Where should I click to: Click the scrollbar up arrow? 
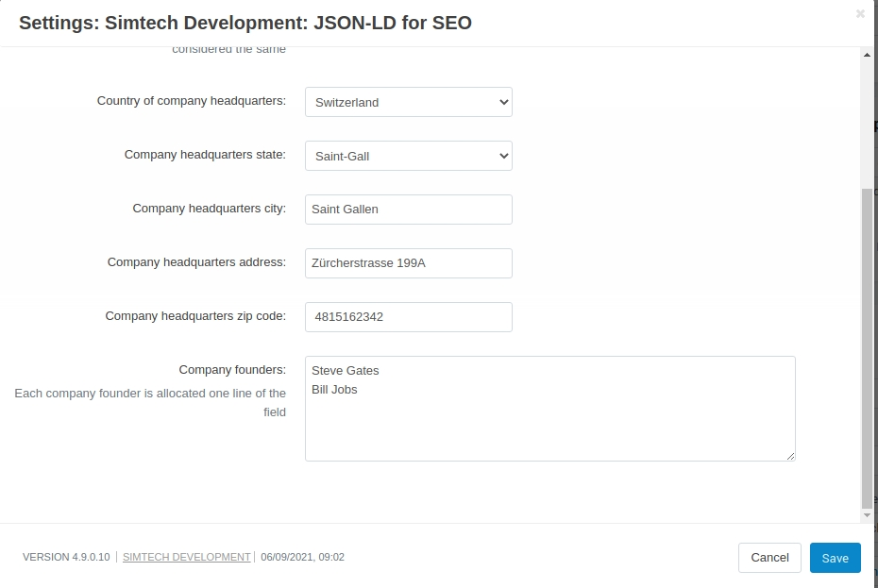pos(867,55)
